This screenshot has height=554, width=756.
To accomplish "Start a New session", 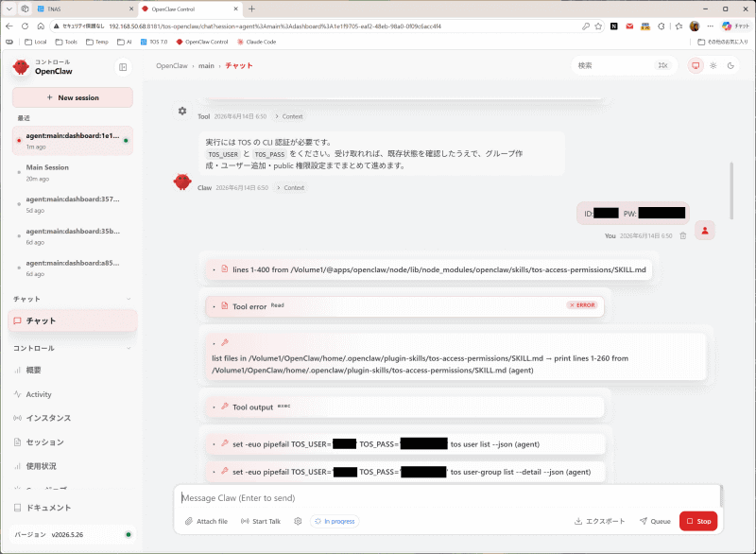I will click(x=73, y=97).
